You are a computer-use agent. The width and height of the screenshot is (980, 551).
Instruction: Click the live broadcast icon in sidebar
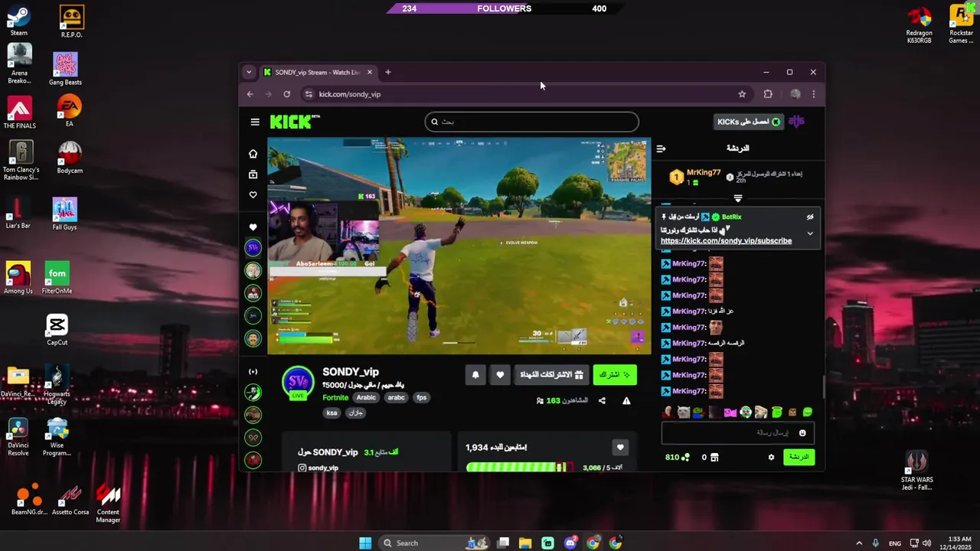coord(253,372)
